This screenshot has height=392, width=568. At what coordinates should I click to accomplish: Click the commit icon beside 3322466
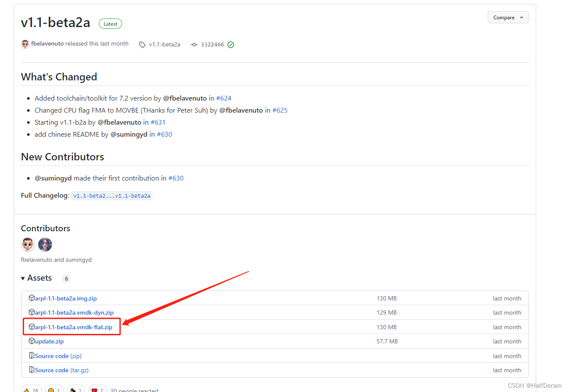[194, 45]
